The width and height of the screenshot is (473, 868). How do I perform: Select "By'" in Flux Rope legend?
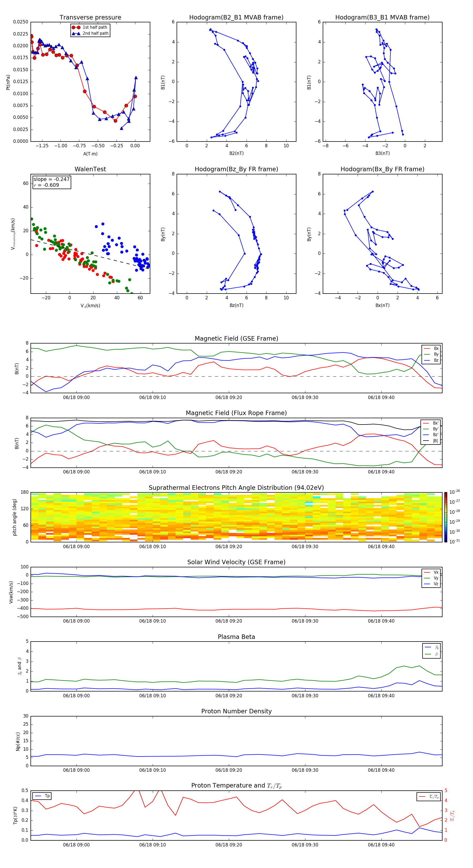[x=431, y=429]
